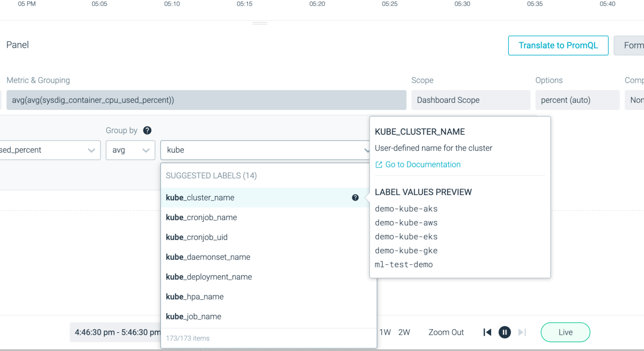Click the skip-forward playback icon
Viewport: 644px width, 351px height.
[x=522, y=332]
